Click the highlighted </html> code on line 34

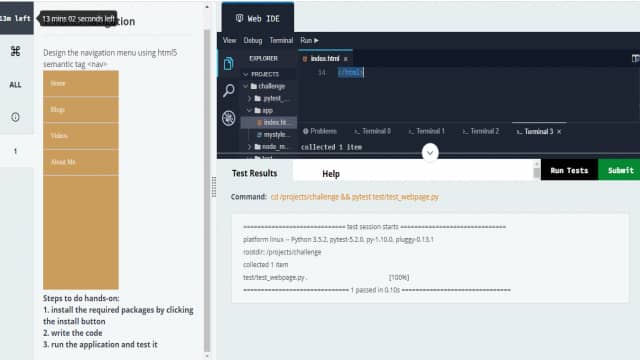(350, 73)
